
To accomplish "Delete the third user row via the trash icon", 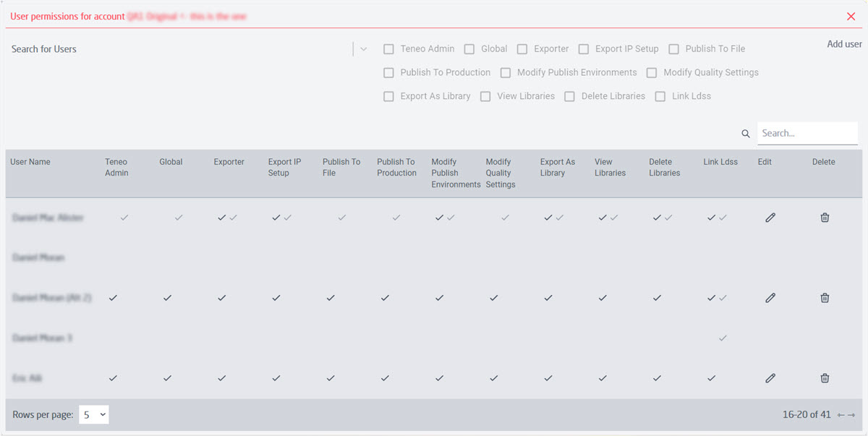I will point(825,298).
